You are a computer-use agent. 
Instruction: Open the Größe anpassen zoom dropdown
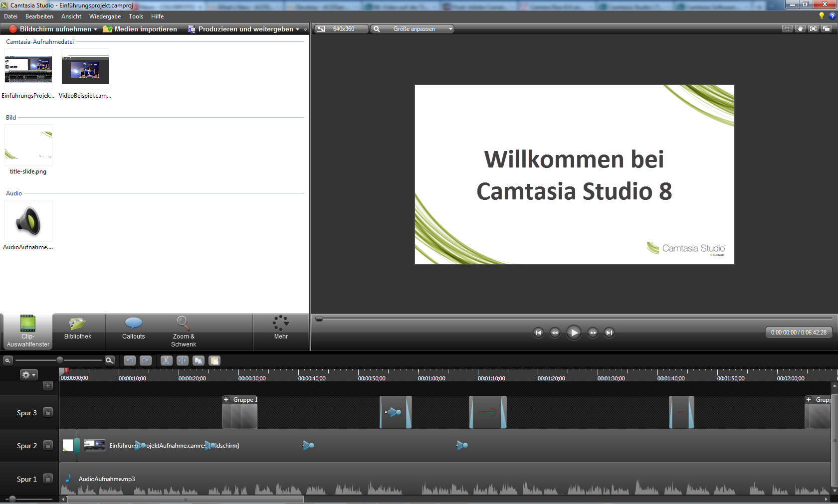coord(413,29)
